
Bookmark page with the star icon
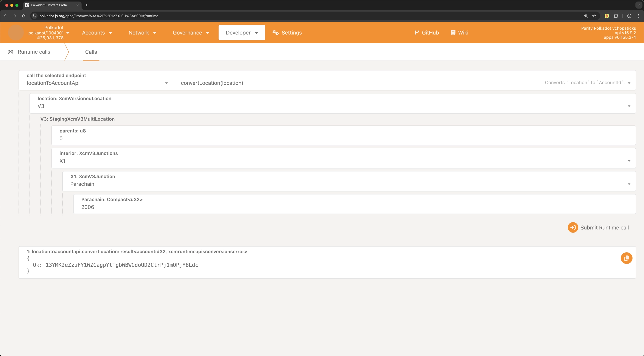tap(594, 16)
